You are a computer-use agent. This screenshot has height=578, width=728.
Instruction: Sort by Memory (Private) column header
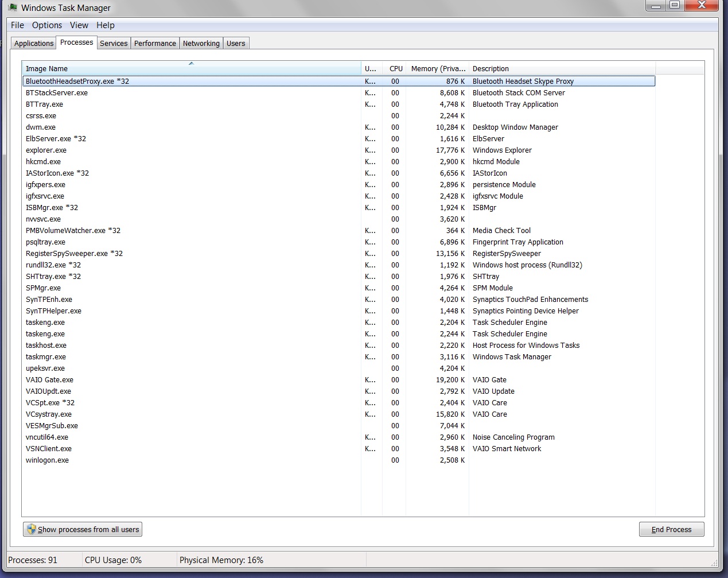[x=438, y=68]
